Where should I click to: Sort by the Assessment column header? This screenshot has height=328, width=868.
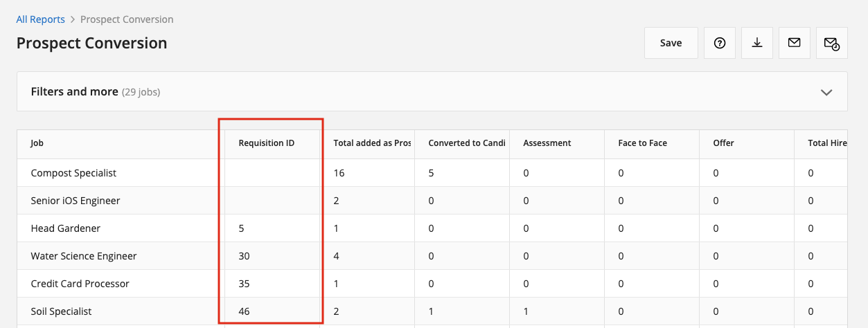pos(547,143)
